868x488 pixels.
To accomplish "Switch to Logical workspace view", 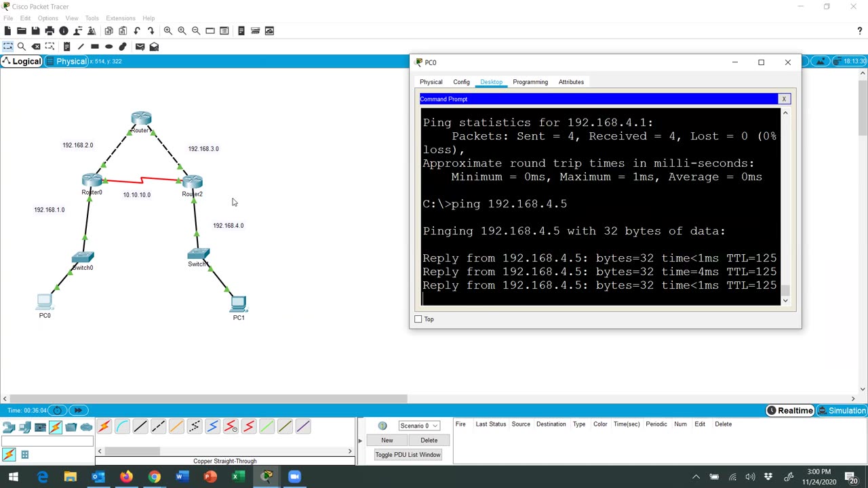I will 22,62.
